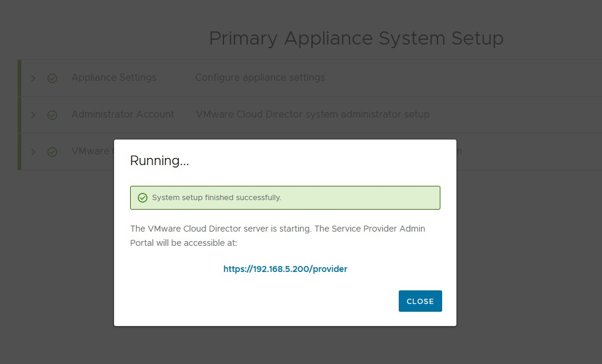Image resolution: width=602 pixels, height=364 pixels.
Task: Expand the VMware section chevron in the third row
Action: pyautogui.click(x=33, y=152)
